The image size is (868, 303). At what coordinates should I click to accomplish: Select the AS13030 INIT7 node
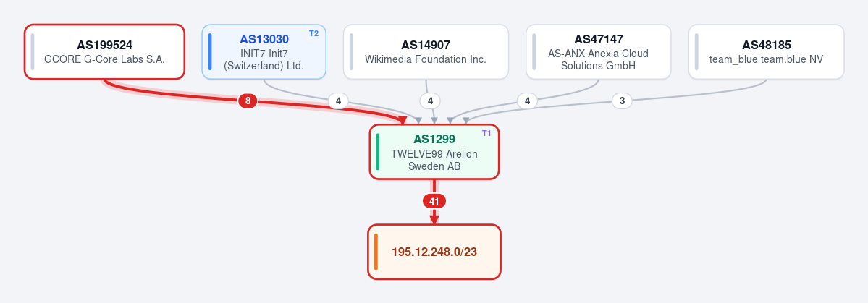(264, 51)
